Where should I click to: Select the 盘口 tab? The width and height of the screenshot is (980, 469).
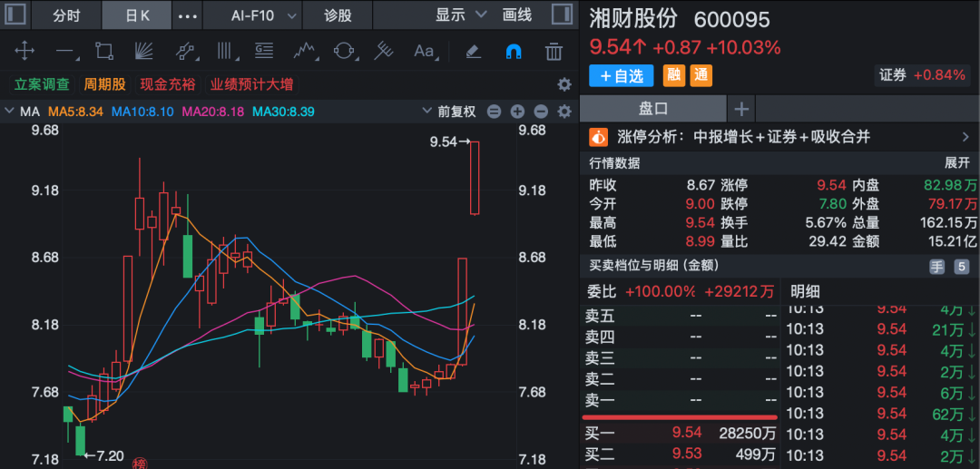tap(653, 109)
